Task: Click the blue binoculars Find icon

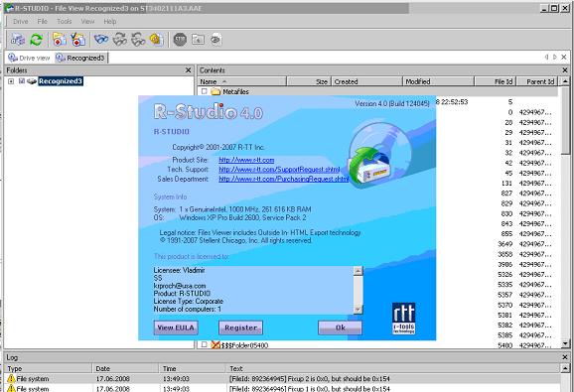Action: click(101, 39)
